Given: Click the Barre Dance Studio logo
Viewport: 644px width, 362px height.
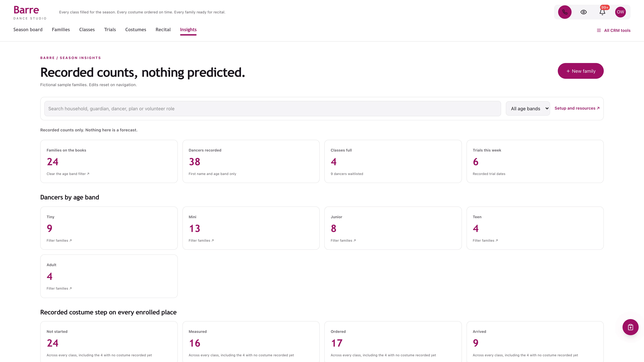Looking at the screenshot, I should (x=30, y=13).
